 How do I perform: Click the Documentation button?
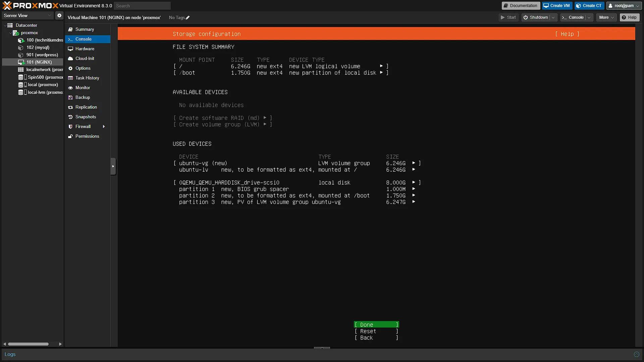pos(521,6)
